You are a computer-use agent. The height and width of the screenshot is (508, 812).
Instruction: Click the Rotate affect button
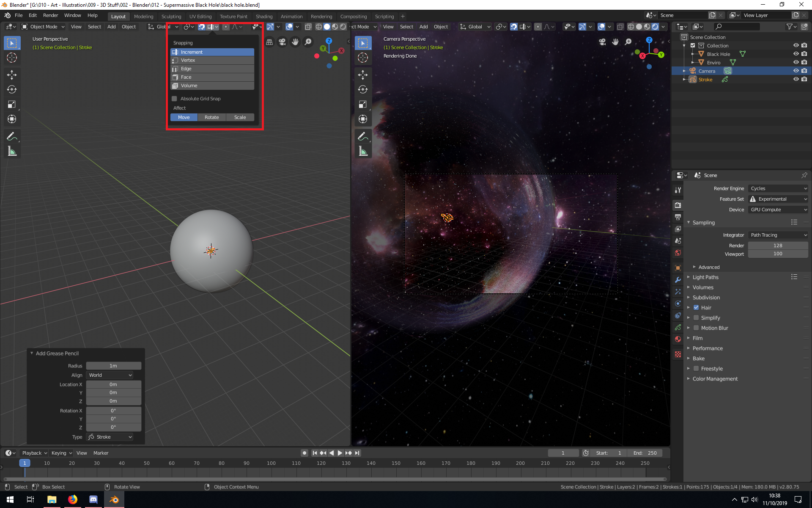pyautogui.click(x=211, y=117)
